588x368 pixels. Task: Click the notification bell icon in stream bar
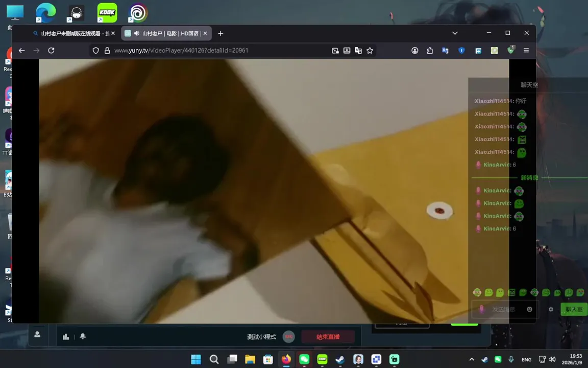[83, 336]
